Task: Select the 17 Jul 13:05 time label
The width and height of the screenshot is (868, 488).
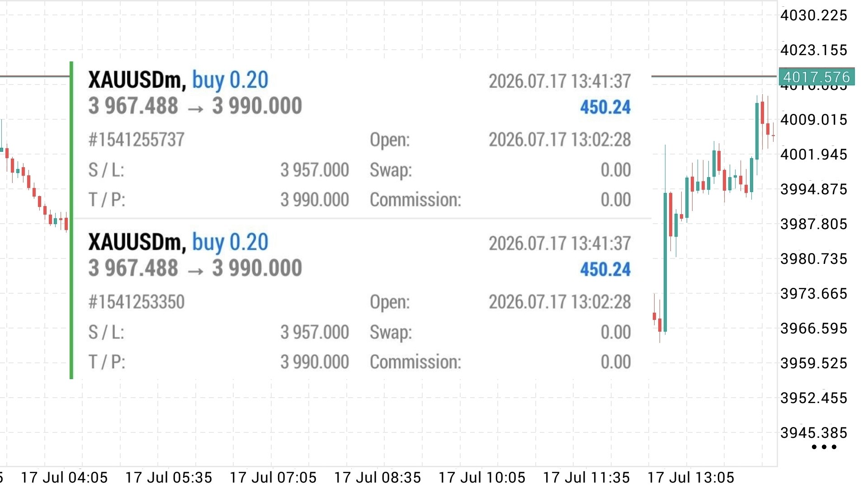Action: pos(691,478)
